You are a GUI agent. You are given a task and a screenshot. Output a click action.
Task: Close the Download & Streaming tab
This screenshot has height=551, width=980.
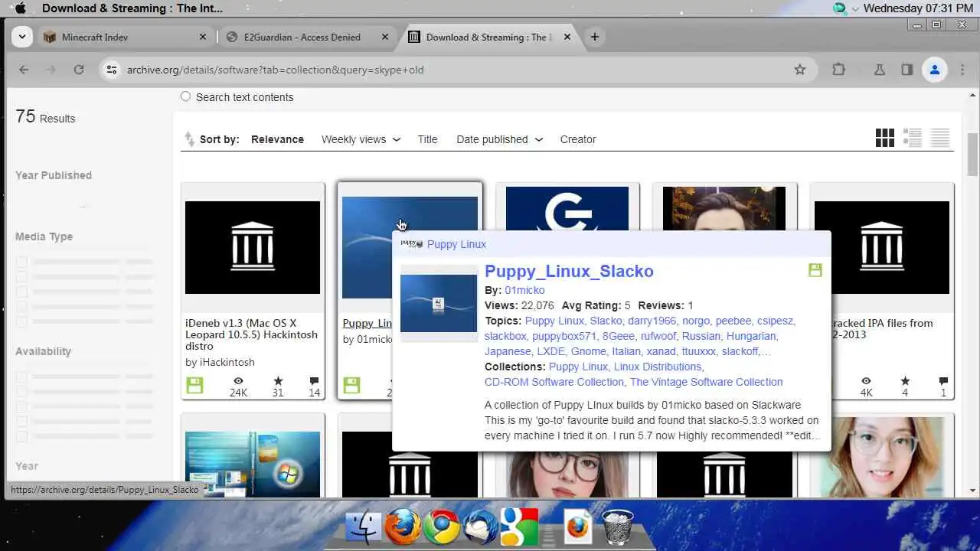[x=567, y=37]
